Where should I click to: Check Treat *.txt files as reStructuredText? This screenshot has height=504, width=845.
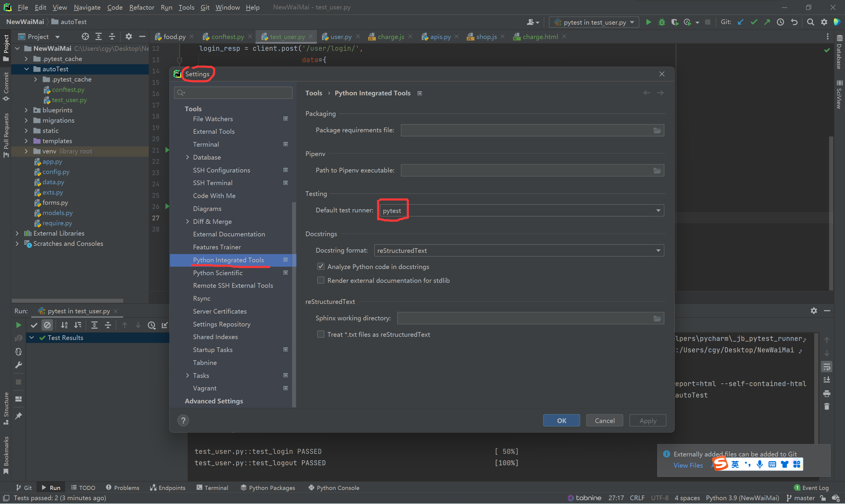[321, 334]
